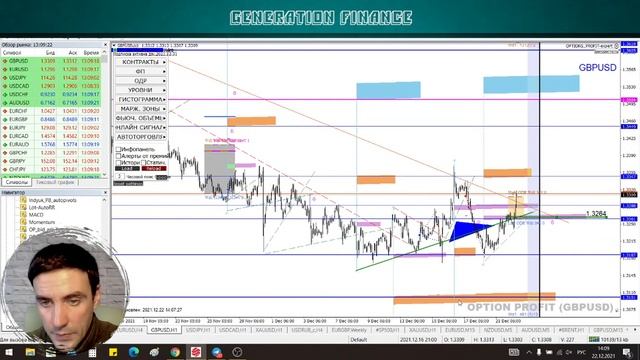The width and height of the screenshot is (640, 360).
Task: Launch the calculator app on taskbar
Action: 92,352
